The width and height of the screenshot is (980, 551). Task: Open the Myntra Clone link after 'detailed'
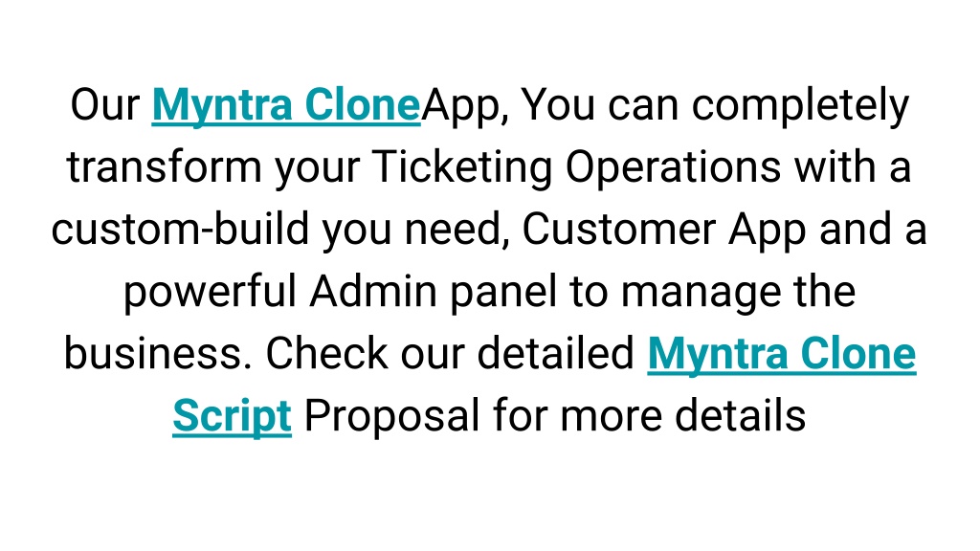[782, 354]
